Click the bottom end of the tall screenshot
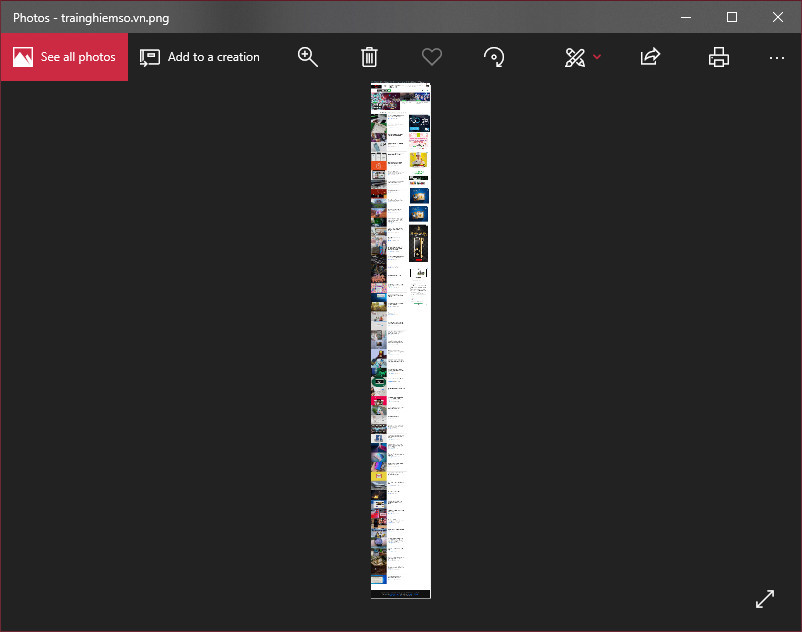The width and height of the screenshot is (802, 632). [x=400, y=593]
